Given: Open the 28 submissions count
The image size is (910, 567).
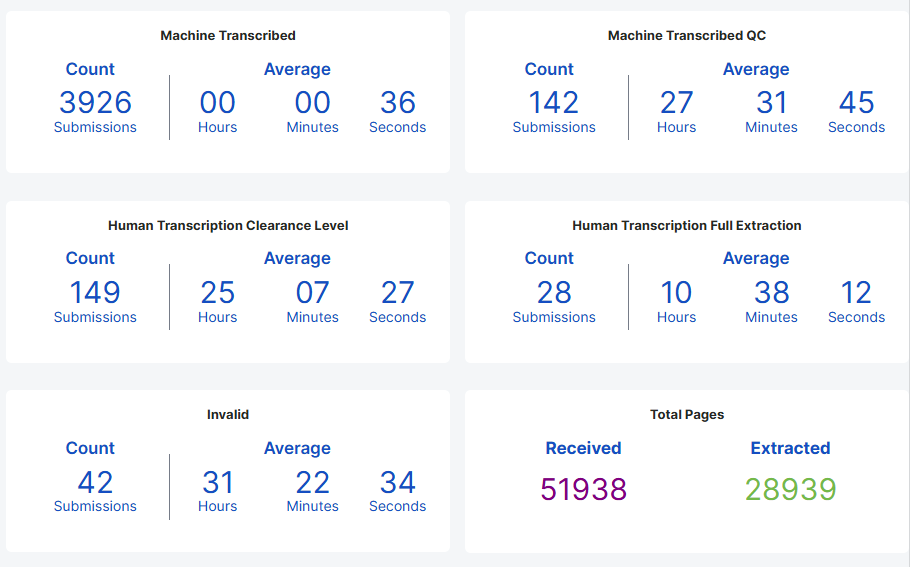Looking at the screenshot, I should (554, 293).
